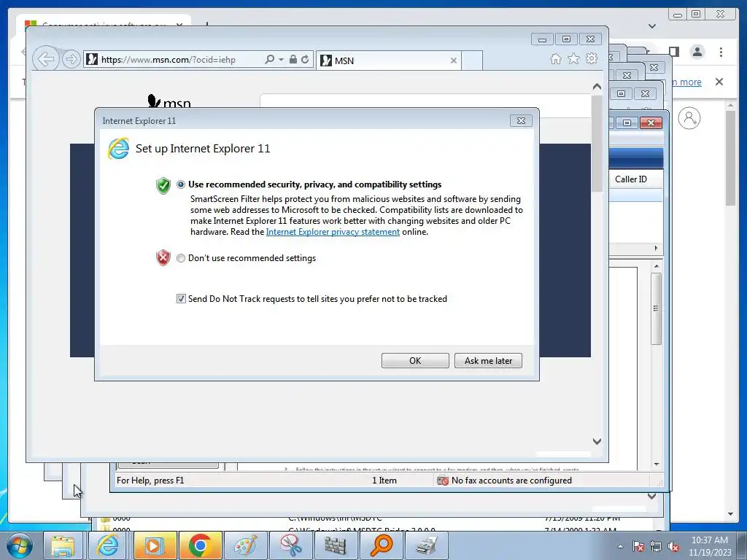The height and width of the screenshot is (560, 747).
Task: Open Snipping Tool from the taskbar
Action: pyautogui.click(x=290, y=545)
